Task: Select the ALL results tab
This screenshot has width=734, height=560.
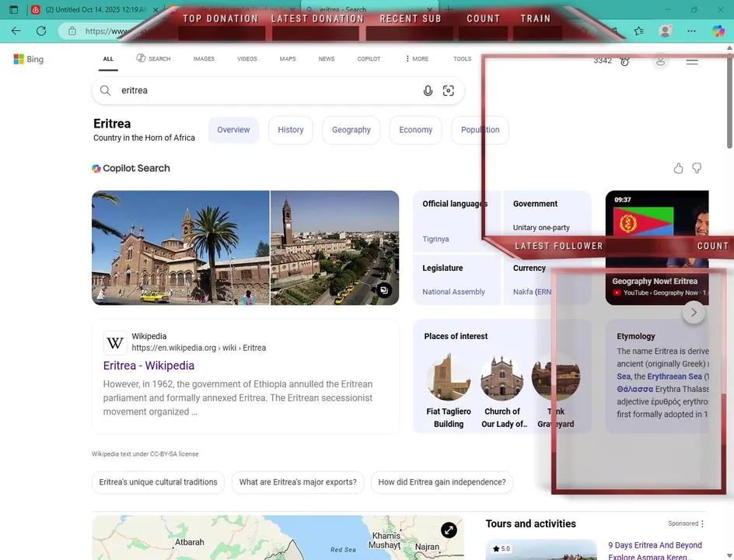Action: pos(108,59)
